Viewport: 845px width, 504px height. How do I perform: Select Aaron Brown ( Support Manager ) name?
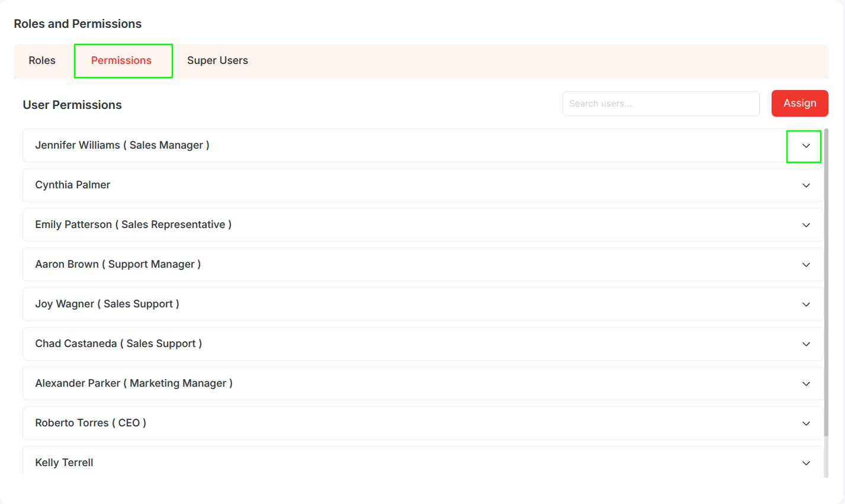coord(118,264)
